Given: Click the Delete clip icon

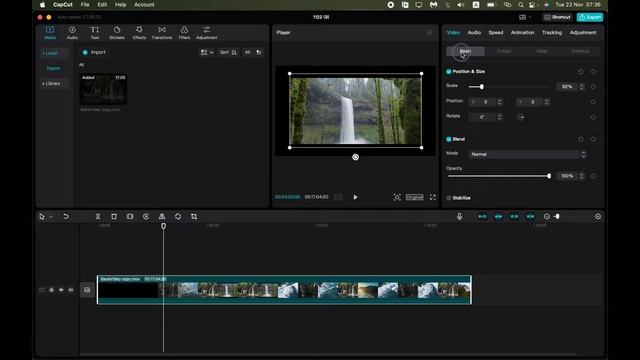Looking at the screenshot, I should tap(114, 217).
